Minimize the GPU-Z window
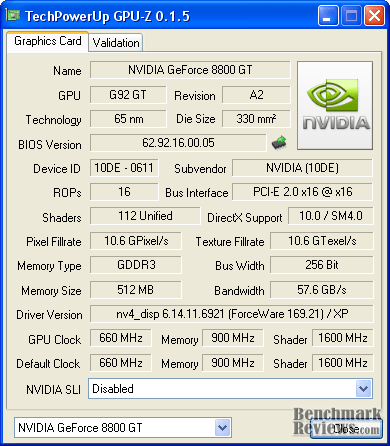This screenshot has width=390, height=446. 328,16
